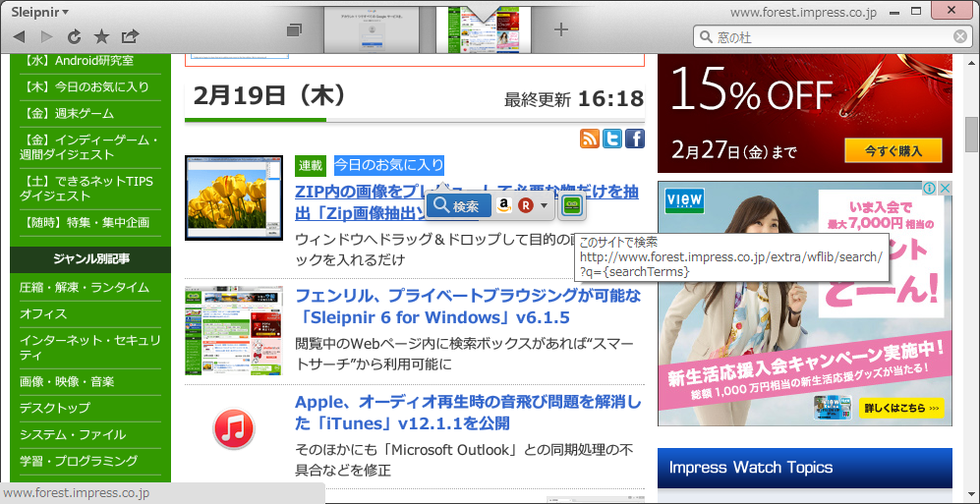Click the RSS feed icon

click(590, 138)
